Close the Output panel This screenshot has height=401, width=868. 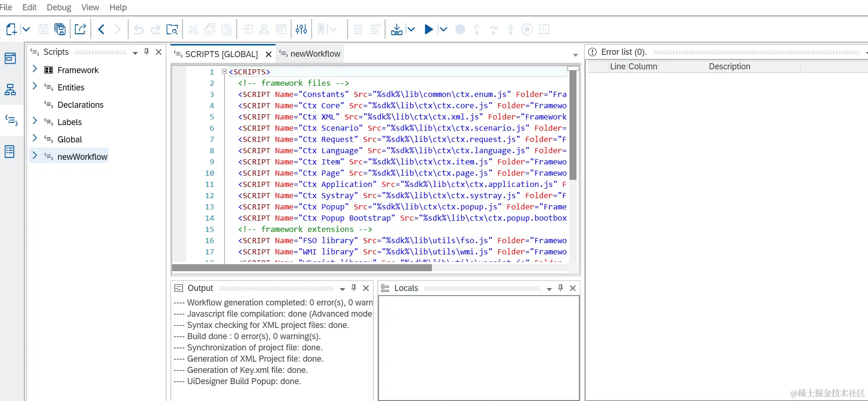[366, 288]
